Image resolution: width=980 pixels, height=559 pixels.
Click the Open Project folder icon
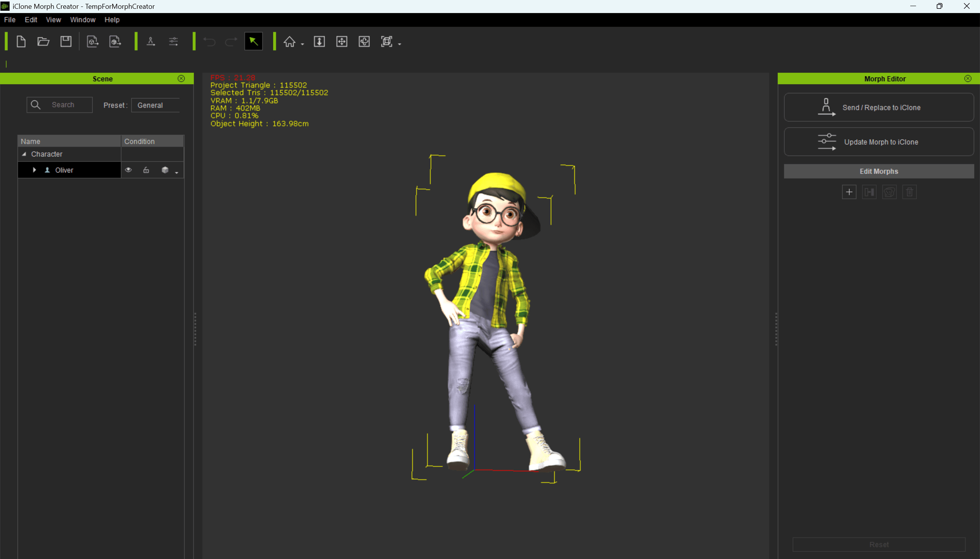coord(43,41)
